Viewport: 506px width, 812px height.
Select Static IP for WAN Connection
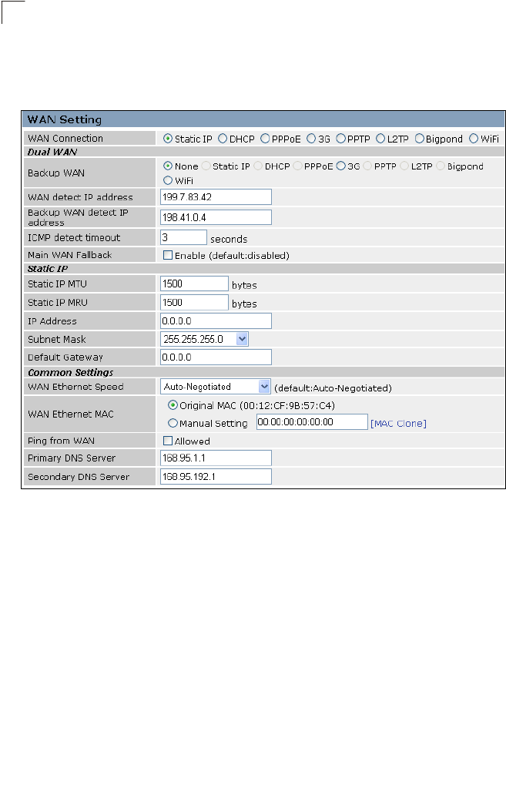tap(168, 139)
